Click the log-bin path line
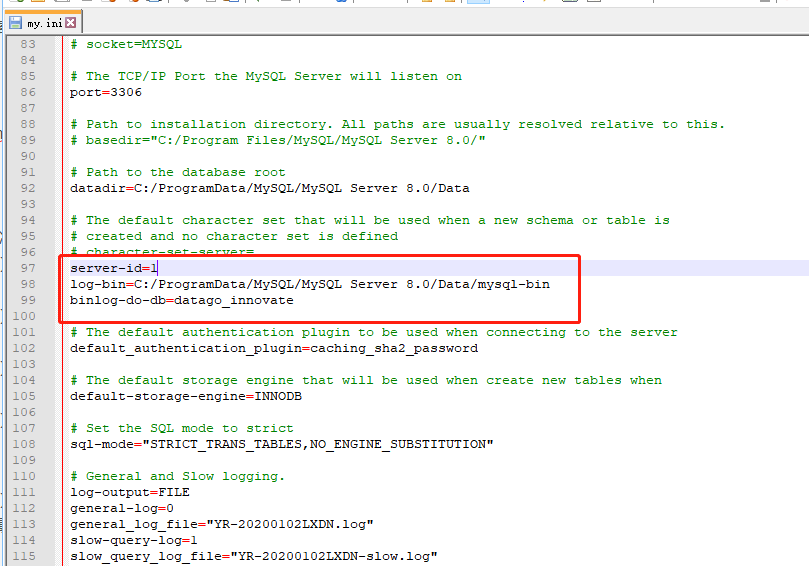The height and width of the screenshot is (566, 809). pyautogui.click(x=310, y=284)
